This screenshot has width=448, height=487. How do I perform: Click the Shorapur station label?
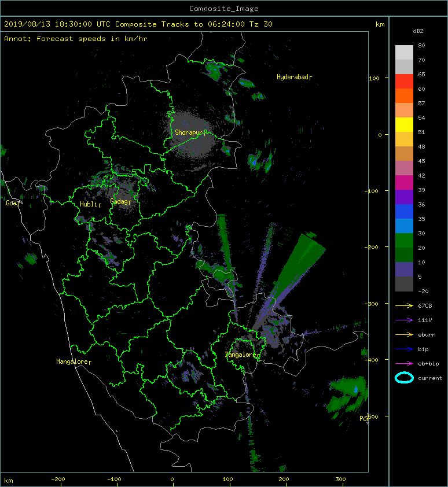click(189, 132)
